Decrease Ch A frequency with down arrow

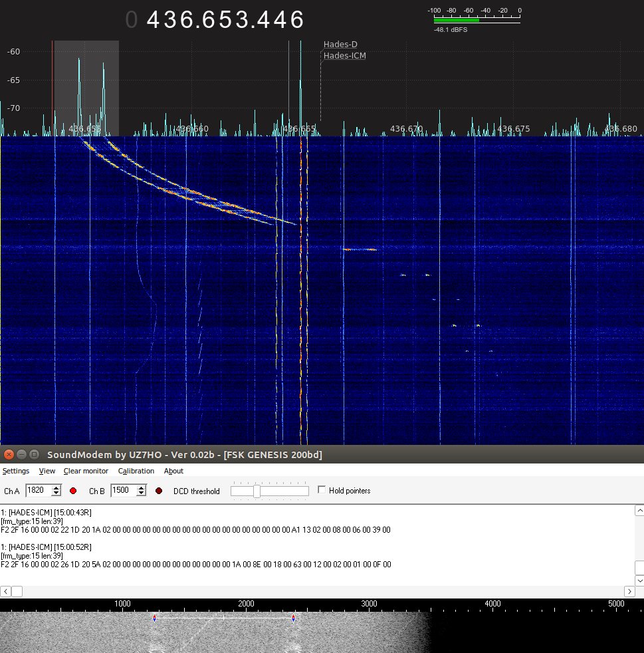point(56,493)
